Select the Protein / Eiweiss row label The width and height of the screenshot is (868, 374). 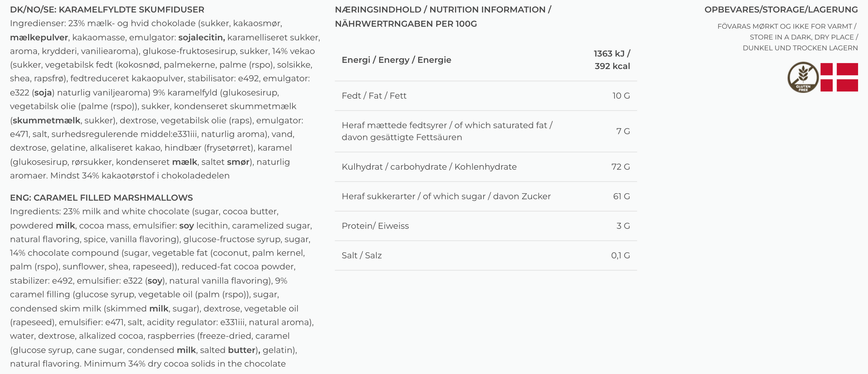tap(375, 226)
